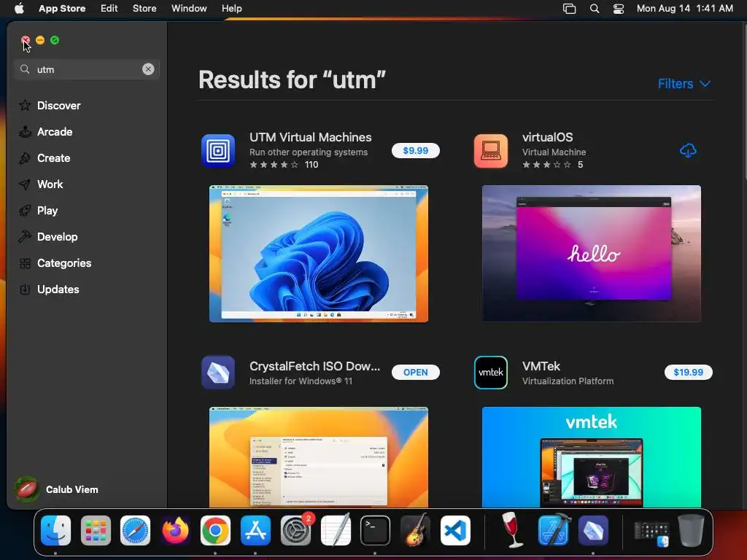Open the CrystalFetch icon in the Dock
This screenshot has width=747, height=560.
[593, 531]
